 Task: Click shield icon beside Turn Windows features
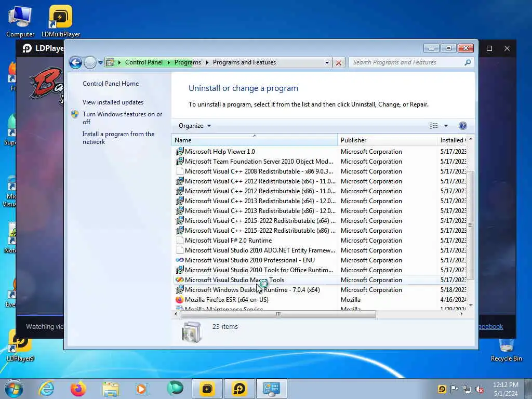[75, 114]
